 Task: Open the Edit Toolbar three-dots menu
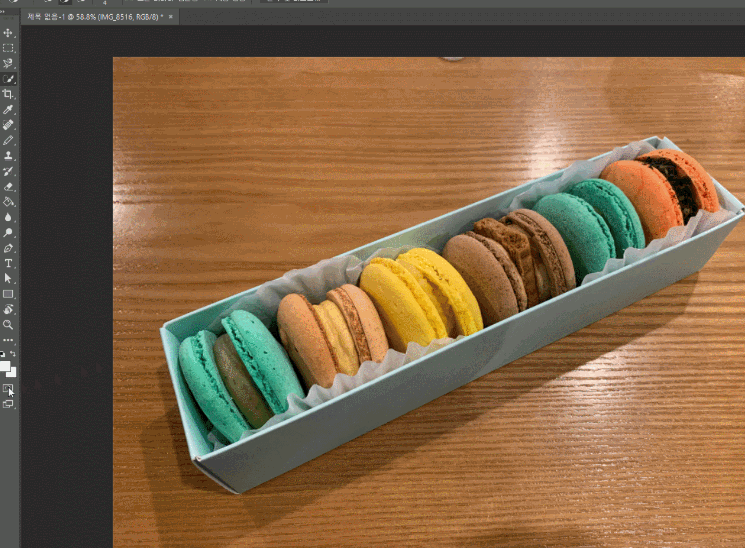pos(8,340)
